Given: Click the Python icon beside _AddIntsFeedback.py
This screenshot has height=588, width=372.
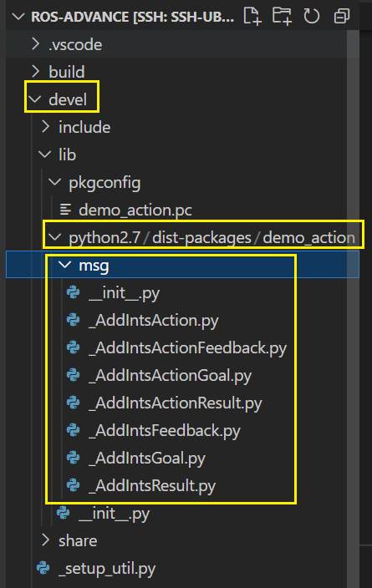Looking at the screenshot, I should tap(74, 430).
